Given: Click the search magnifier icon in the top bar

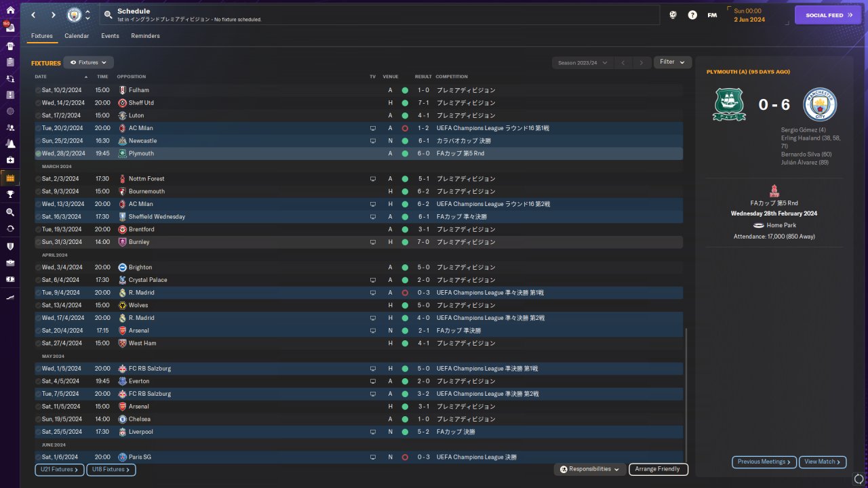Looking at the screenshot, I should click(x=108, y=14).
